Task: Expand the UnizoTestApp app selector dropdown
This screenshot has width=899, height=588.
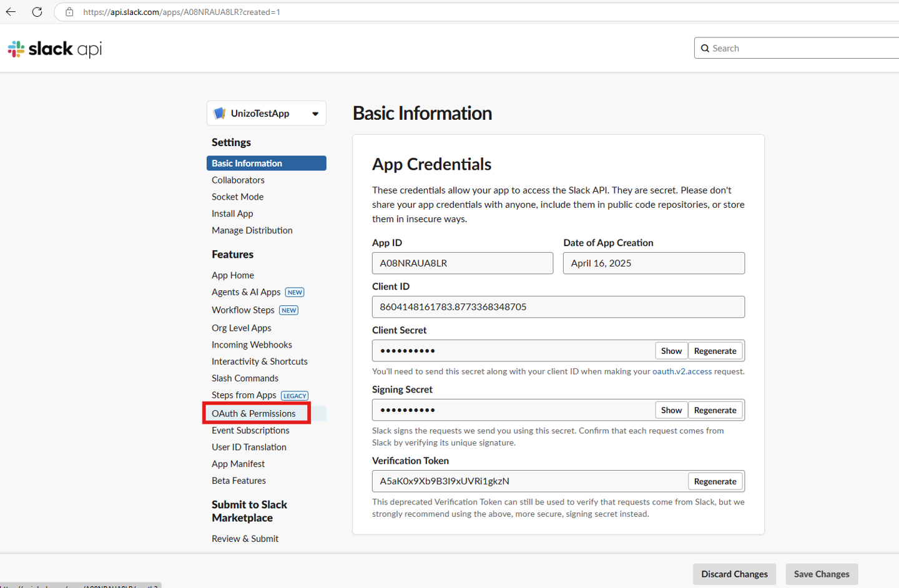Action: pyautogui.click(x=315, y=114)
